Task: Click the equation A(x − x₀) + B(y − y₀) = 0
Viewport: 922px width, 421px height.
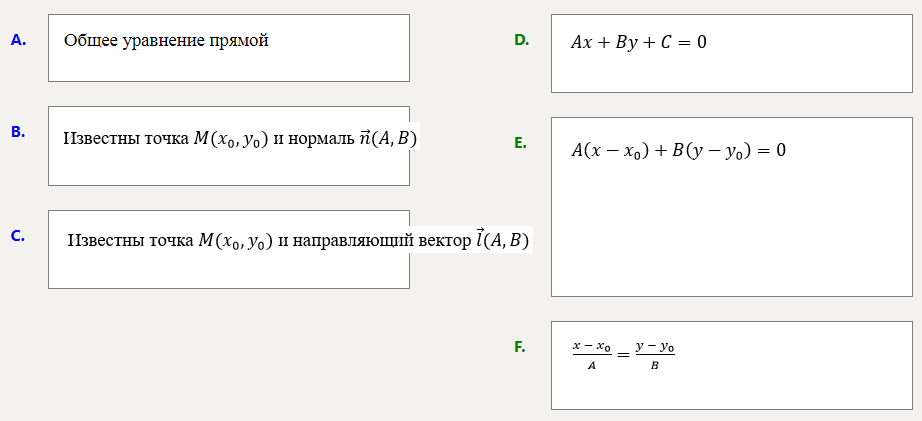Action: tap(678, 151)
